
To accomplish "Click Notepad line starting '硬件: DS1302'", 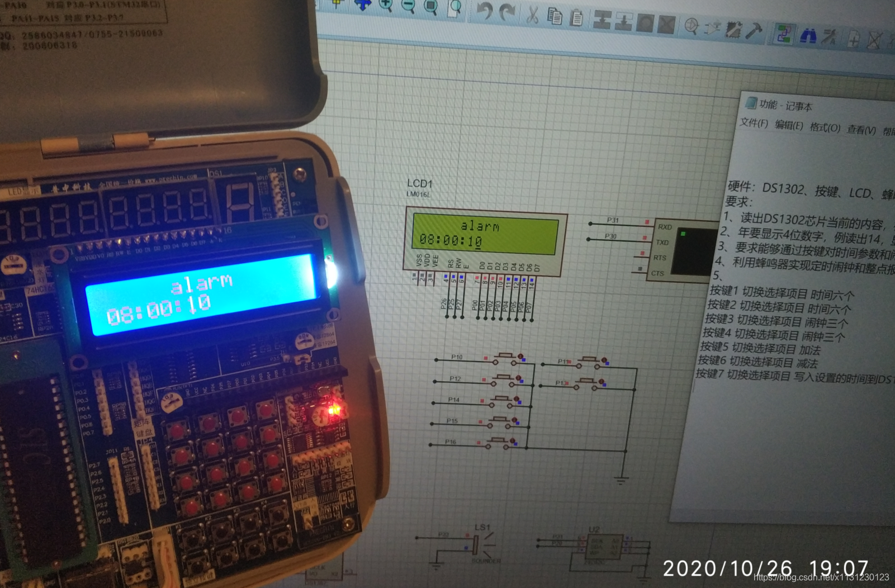I will pyautogui.click(x=811, y=191).
